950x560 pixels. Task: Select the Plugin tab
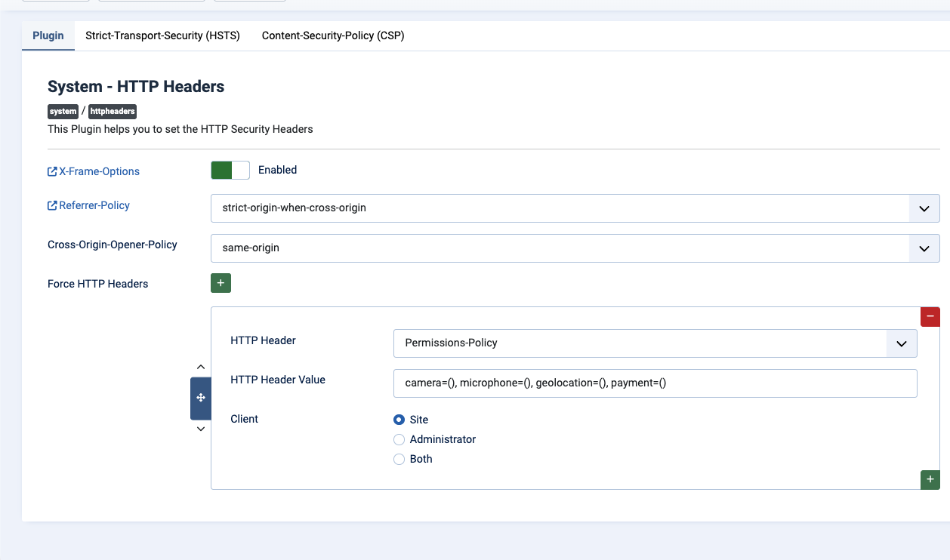(x=48, y=35)
